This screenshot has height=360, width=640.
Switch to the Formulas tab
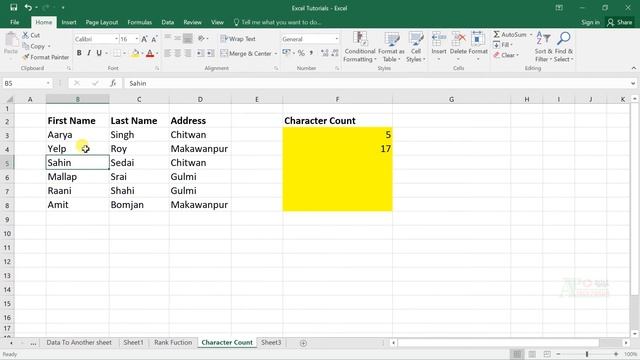pyautogui.click(x=140, y=22)
